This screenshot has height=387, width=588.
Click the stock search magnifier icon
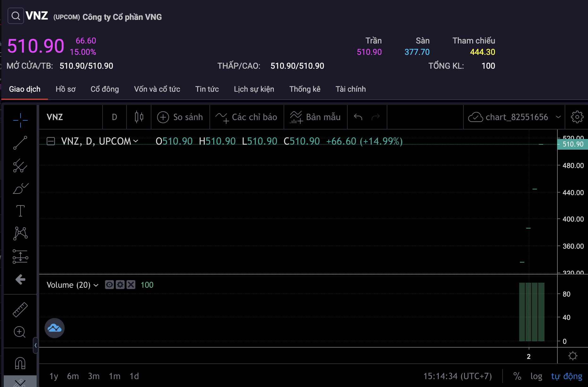15,16
